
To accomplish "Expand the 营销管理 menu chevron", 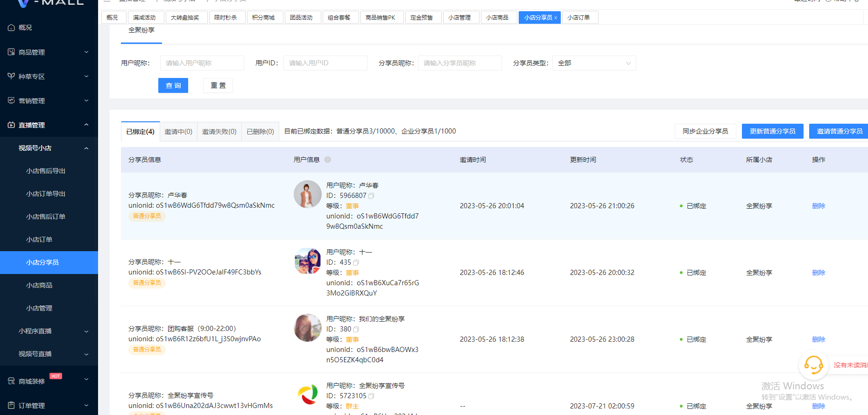I will coord(86,100).
